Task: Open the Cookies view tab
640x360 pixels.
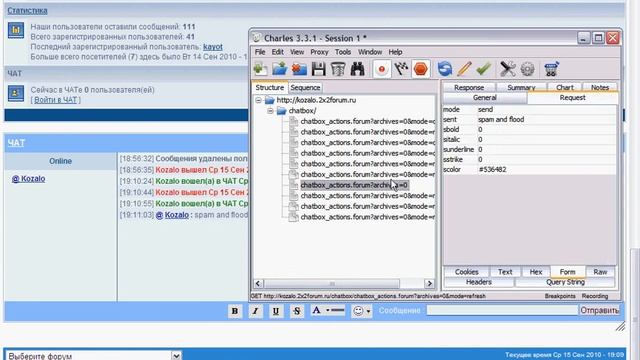Action: pyautogui.click(x=467, y=271)
